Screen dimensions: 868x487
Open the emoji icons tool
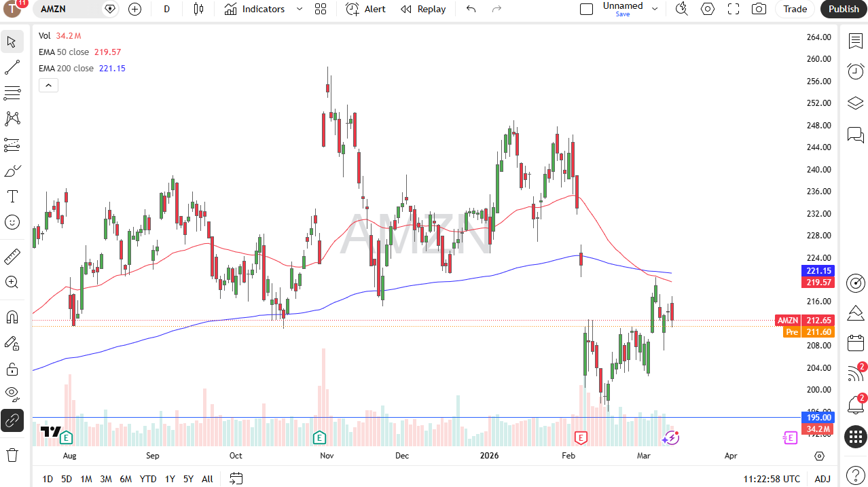(x=12, y=222)
